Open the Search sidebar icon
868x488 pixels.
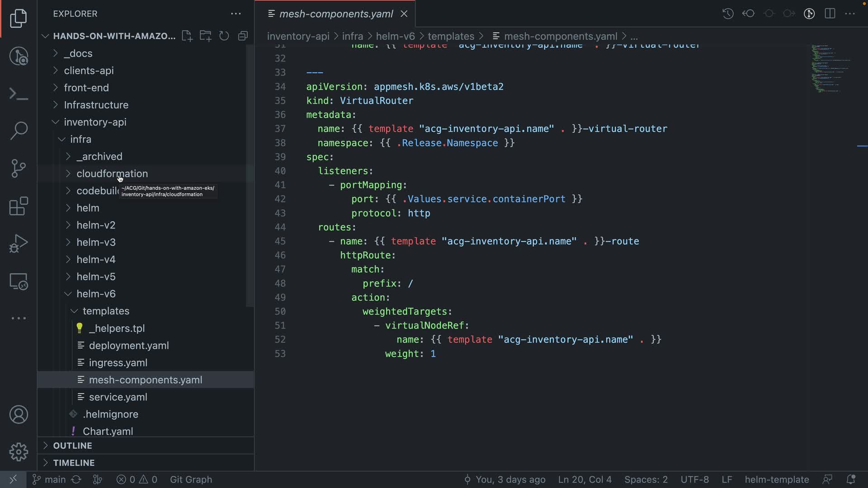[x=19, y=131]
